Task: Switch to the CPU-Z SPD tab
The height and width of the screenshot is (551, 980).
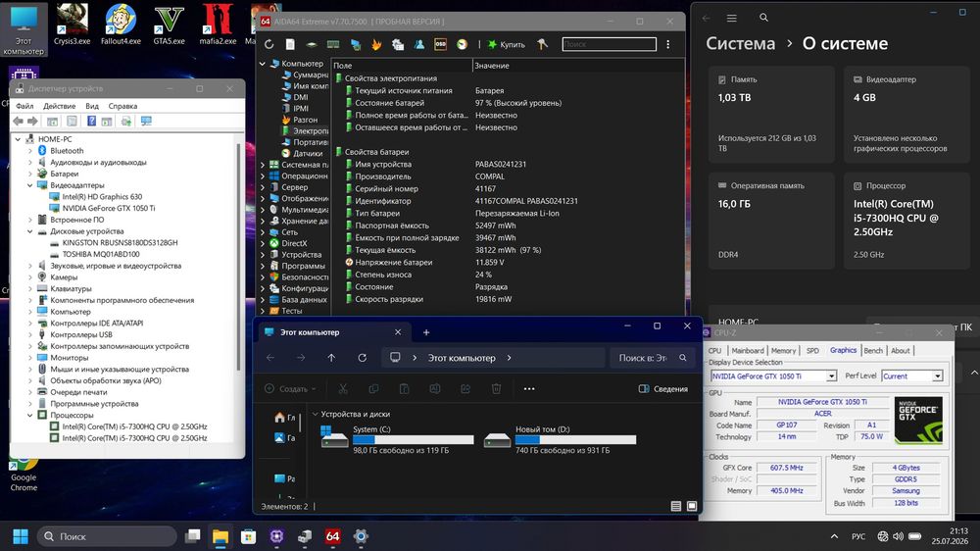Action: (812, 351)
